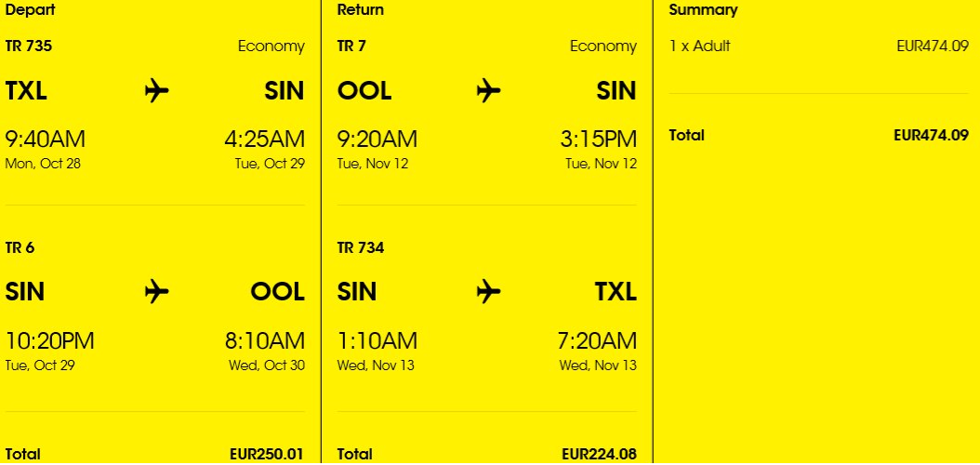Click flight number TR 734
Image resolution: width=980 pixels, height=465 pixels.
click(x=361, y=248)
